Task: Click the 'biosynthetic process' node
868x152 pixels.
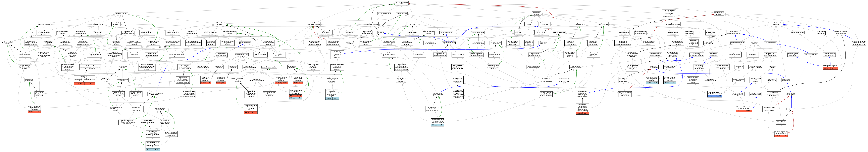Action: pos(116,24)
